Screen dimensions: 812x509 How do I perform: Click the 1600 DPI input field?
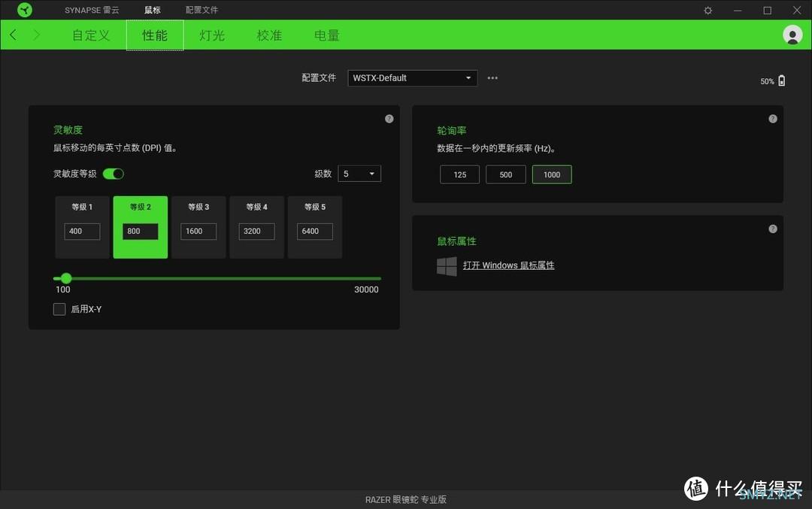click(198, 232)
